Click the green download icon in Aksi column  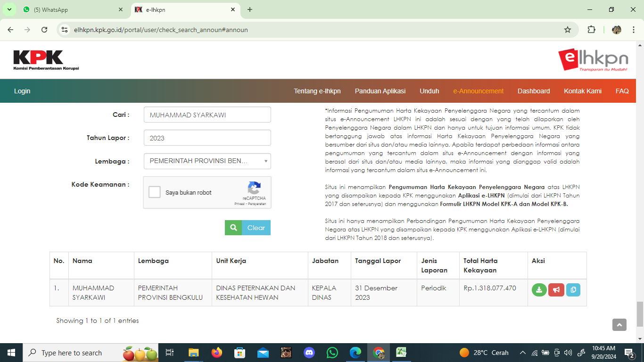(539, 290)
